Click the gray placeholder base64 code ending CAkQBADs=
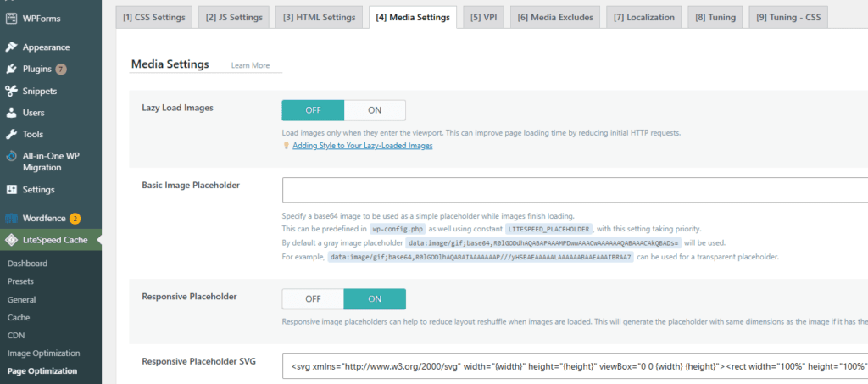The image size is (868, 384). click(543, 243)
